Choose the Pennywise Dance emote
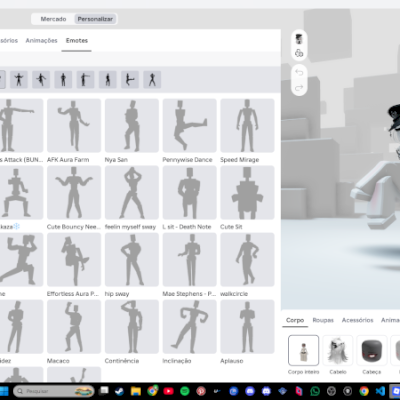The height and width of the screenshot is (400, 400). [x=189, y=125]
